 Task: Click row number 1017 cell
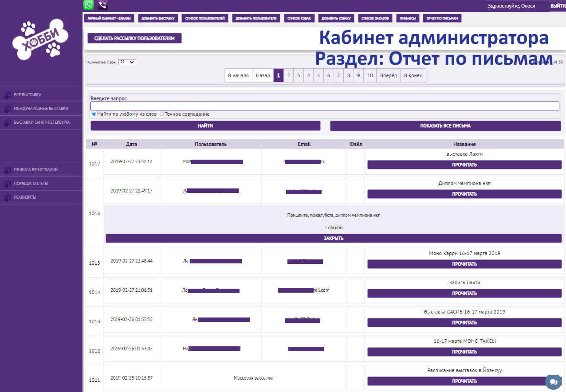pos(94,164)
